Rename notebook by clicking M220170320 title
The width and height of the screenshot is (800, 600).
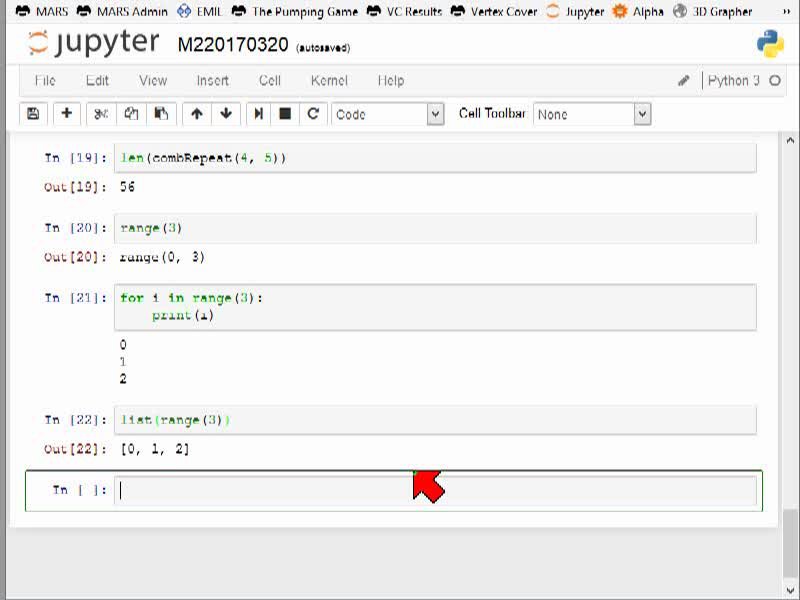tap(233, 45)
